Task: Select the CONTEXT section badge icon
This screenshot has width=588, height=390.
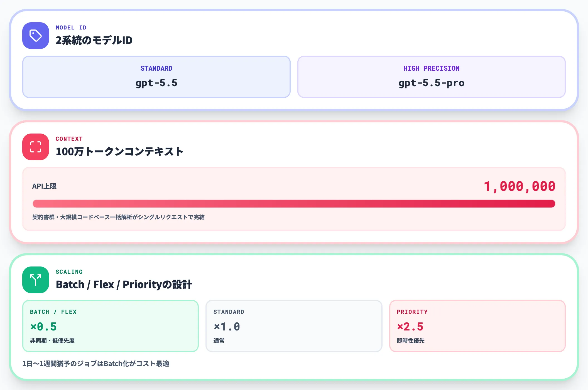Action: pos(35,147)
